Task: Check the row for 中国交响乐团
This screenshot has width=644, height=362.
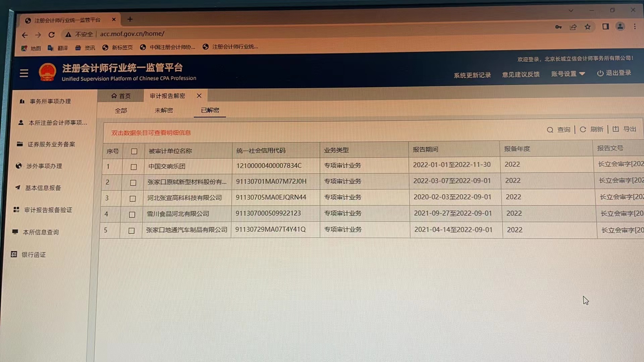Action: point(133,167)
